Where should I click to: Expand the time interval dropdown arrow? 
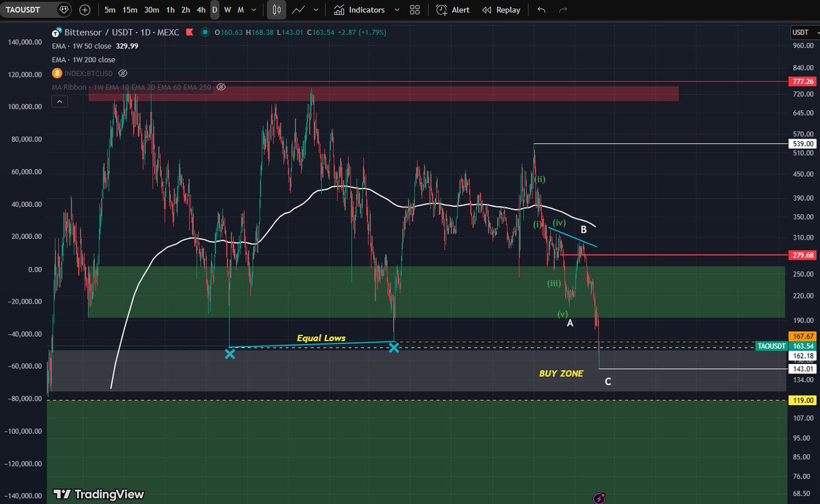pos(254,10)
